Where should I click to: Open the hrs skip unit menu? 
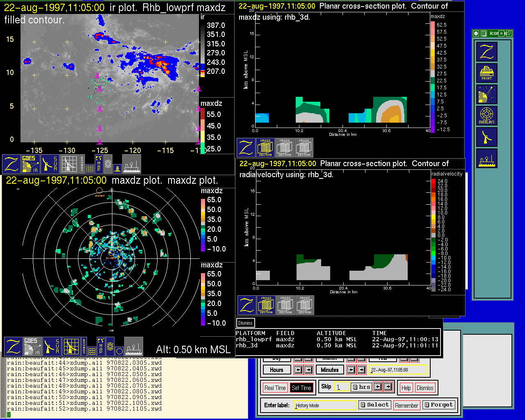[x=361, y=387]
